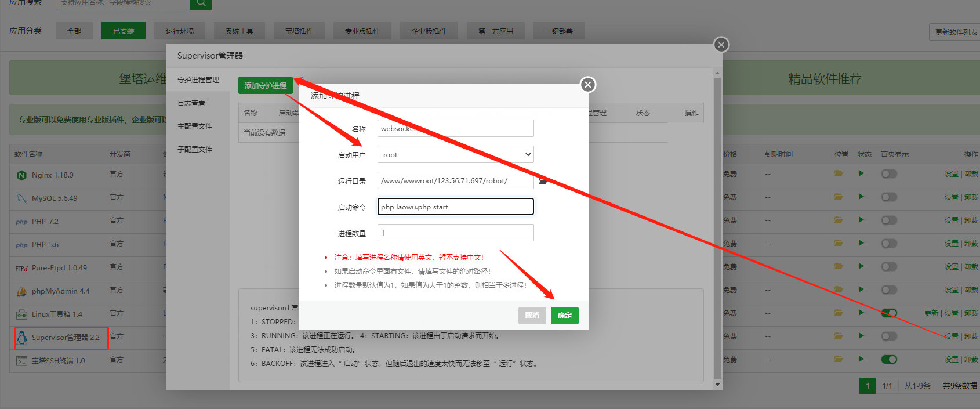The height and width of the screenshot is (409, 980).
Task: Click the PHP-5.6 software icon
Action: [21, 245]
